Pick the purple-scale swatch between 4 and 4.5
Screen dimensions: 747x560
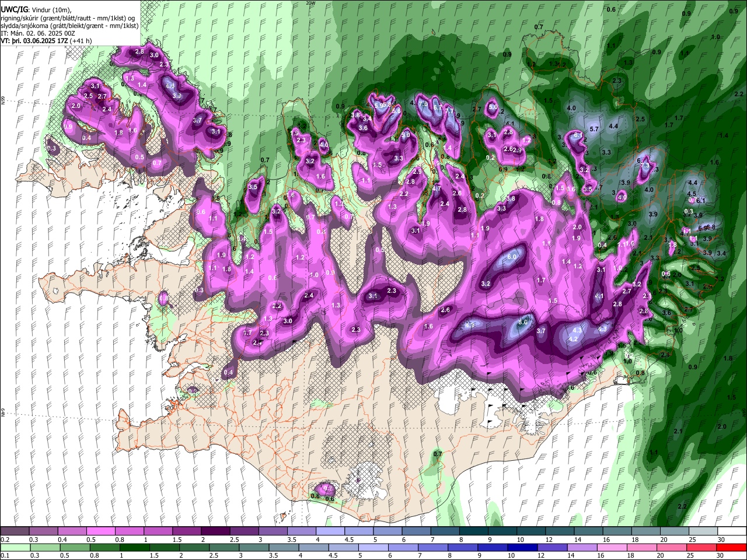(330, 531)
